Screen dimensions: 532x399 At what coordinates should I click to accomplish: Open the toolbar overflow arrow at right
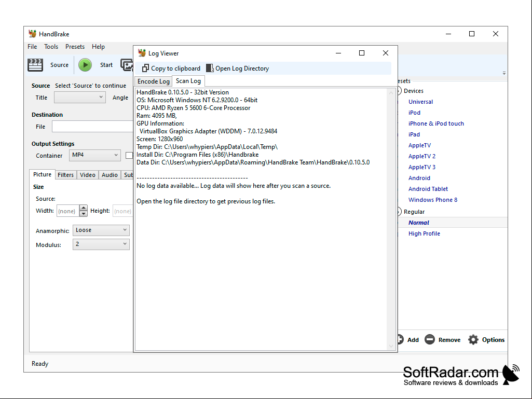point(504,73)
